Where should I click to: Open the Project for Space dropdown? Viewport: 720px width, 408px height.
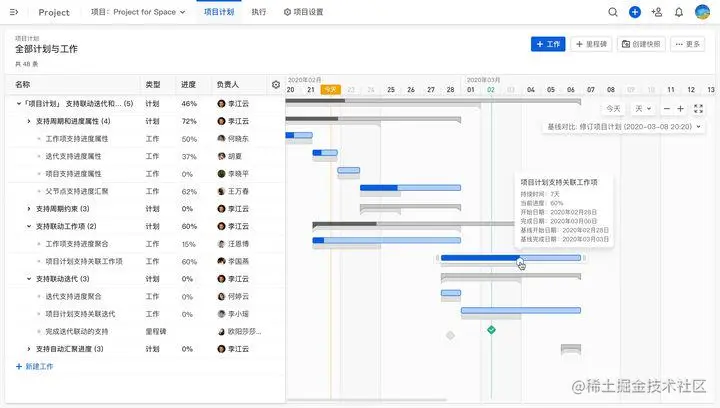tap(138, 12)
